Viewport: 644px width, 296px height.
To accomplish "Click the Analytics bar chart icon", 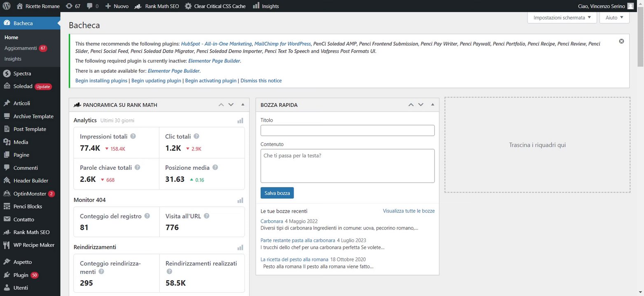I will [x=240, y=120].
